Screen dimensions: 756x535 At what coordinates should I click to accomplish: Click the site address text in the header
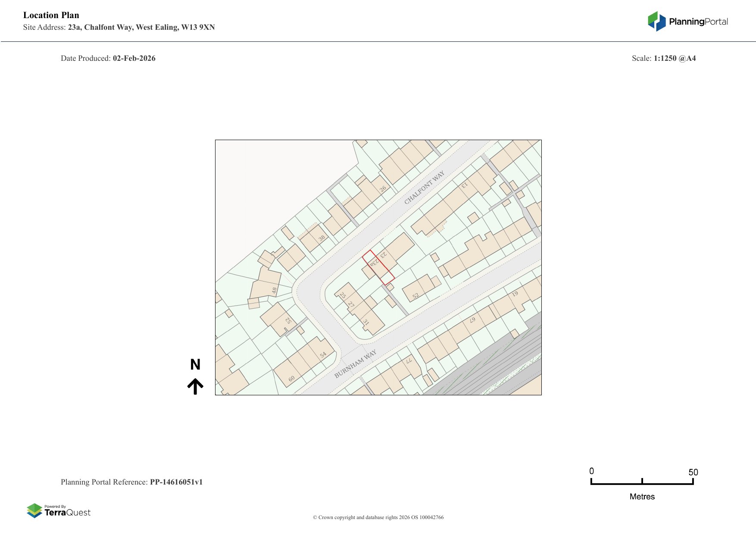(119, 27)
